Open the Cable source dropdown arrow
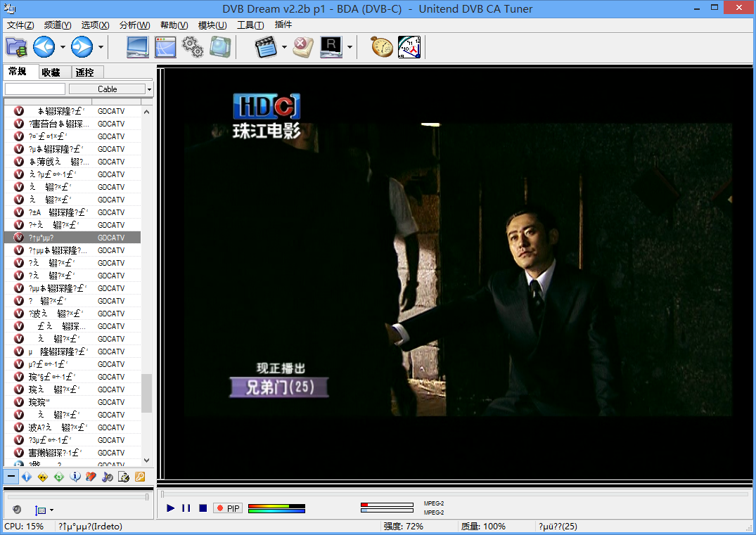Viewport: 756px width, 535px height. point(149,89)
